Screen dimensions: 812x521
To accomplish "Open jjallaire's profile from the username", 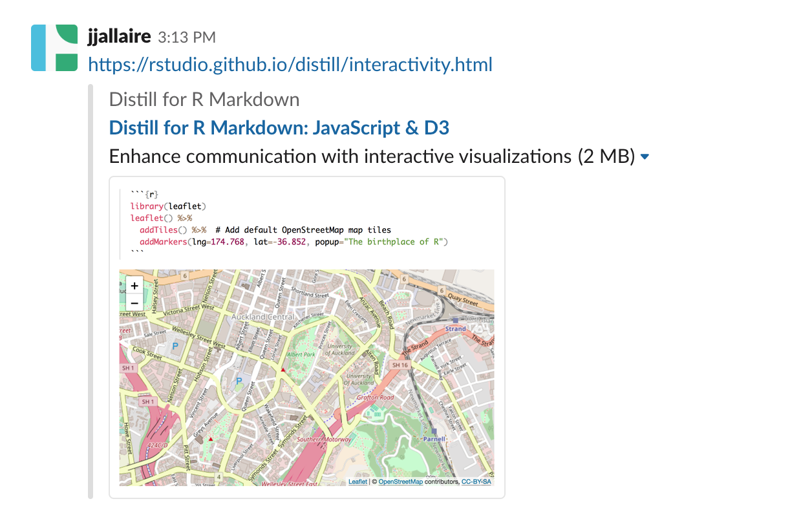I will click(x=119, y=36).
